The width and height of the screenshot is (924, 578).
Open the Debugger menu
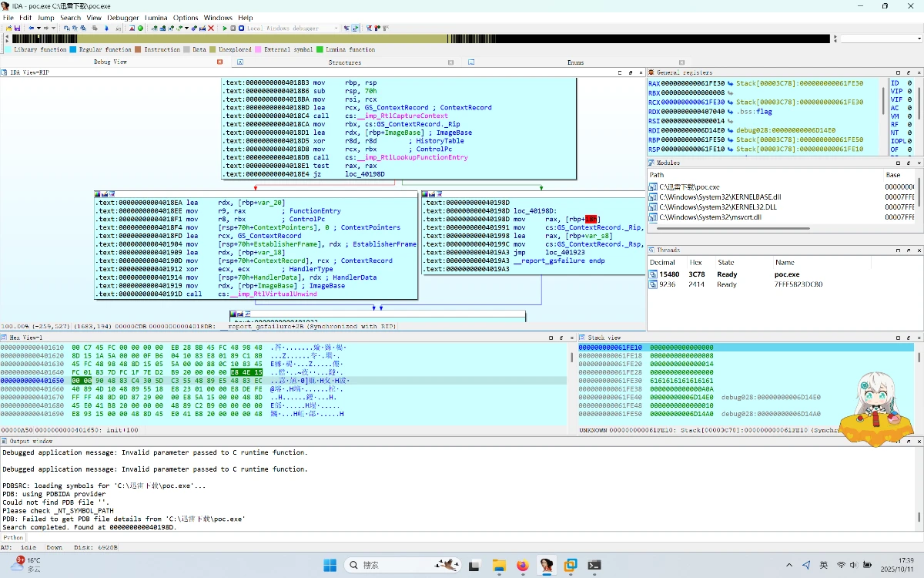point(122,18)
